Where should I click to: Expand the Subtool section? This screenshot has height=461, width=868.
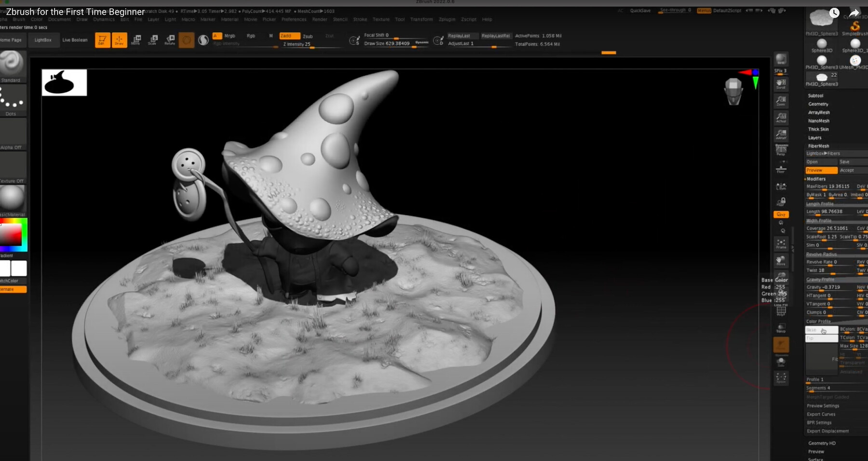pos(815,96)
